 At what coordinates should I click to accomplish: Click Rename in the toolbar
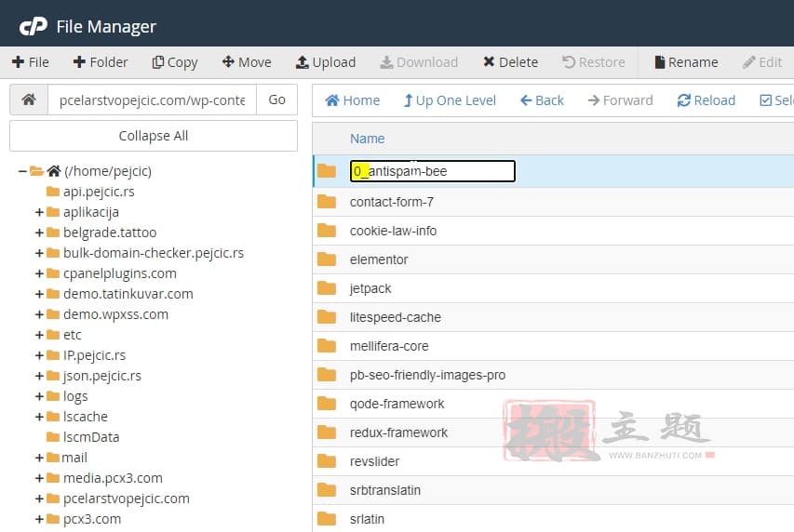pos(685,62)
